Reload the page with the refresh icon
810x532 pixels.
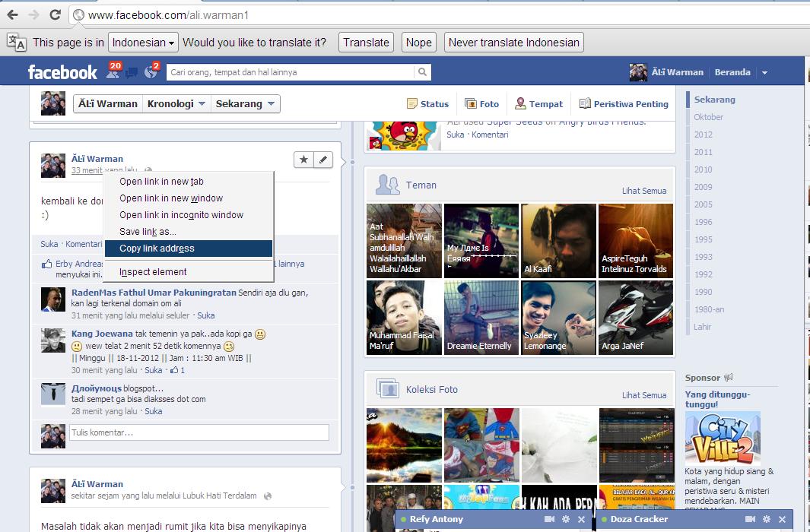point(56,14)
